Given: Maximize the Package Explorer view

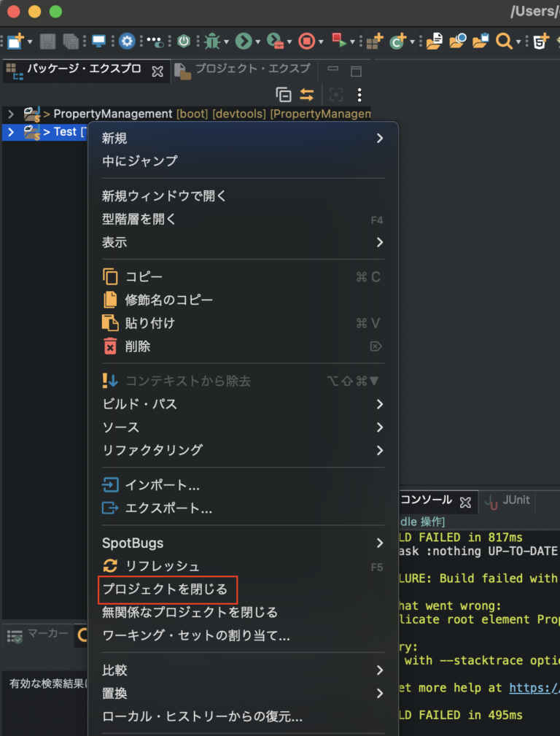Looking at the screenshot, I should pyautogui.click(x=357, y=71).
